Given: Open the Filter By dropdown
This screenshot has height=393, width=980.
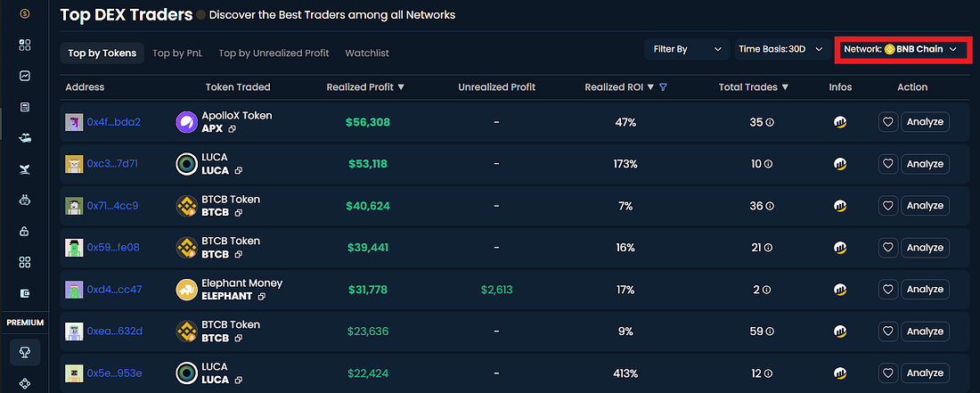Looking at the screenshot, I should click(x=687, y=49).
